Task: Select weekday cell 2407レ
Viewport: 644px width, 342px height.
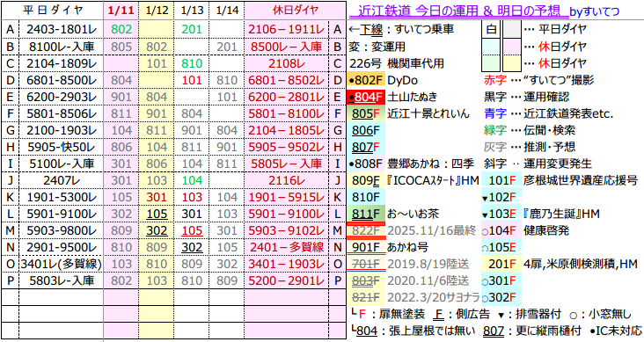Action: [62, 180]
